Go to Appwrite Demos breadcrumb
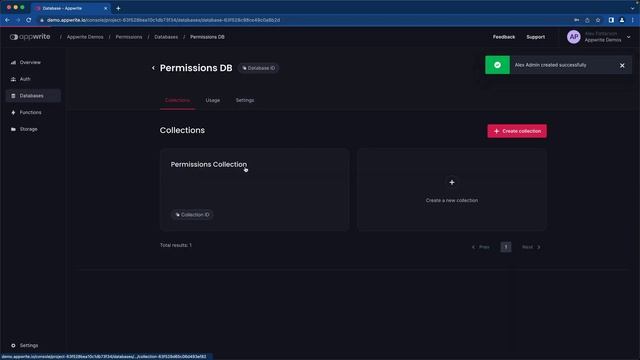This screenshot has height=360, width=640. point(85,37)
